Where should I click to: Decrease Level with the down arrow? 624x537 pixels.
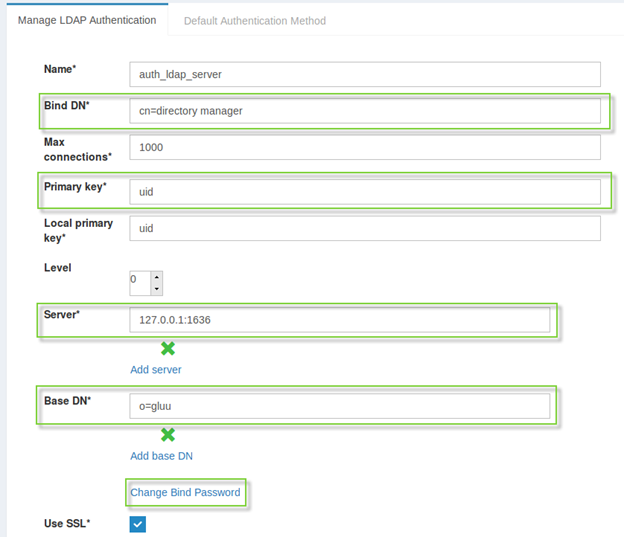pos(156,289)
